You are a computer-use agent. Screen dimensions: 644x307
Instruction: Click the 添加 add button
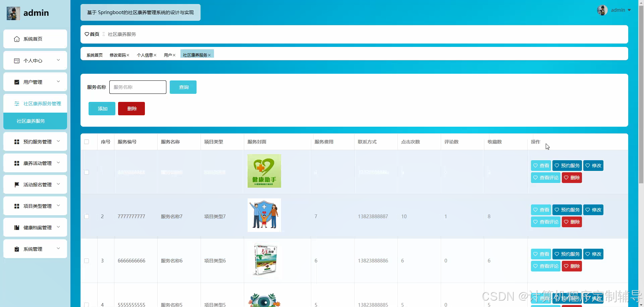[x=102, y=109]
